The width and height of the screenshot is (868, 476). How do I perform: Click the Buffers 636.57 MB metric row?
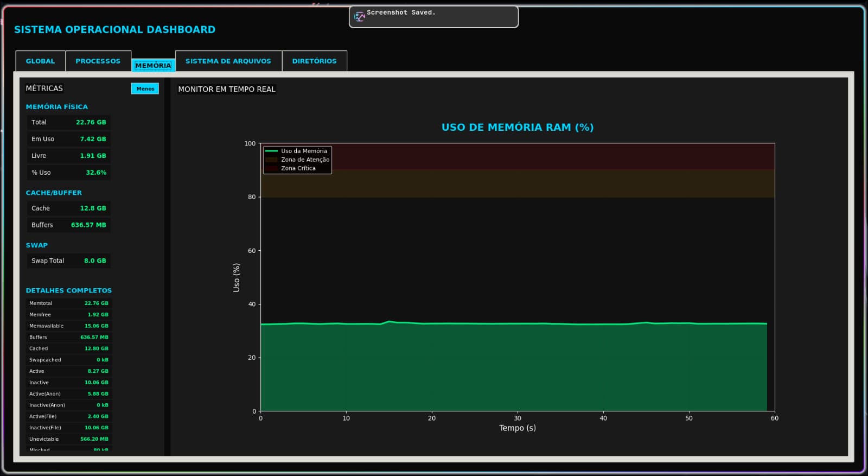click(x=68, y=225)
